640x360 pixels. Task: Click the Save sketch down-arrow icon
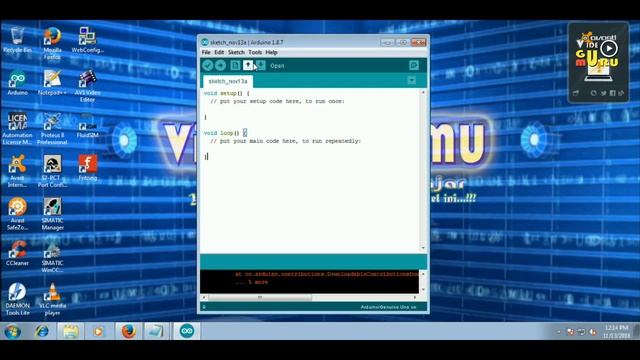tap(261, 65)
